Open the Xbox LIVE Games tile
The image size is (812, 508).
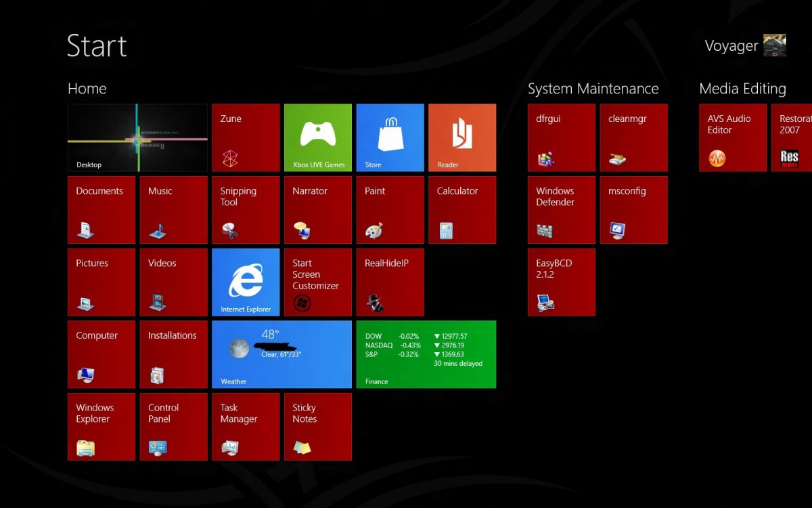tap(318, 137)
